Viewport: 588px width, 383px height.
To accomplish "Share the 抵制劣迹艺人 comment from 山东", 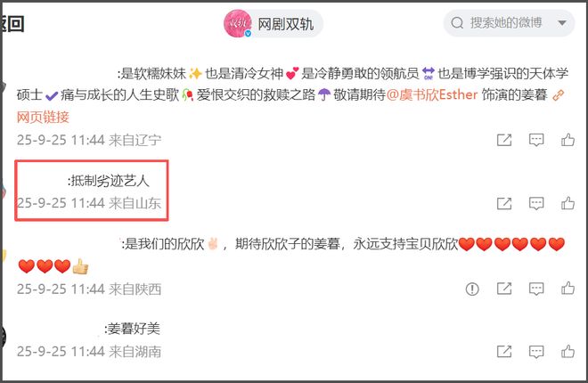I will (504, 203).
